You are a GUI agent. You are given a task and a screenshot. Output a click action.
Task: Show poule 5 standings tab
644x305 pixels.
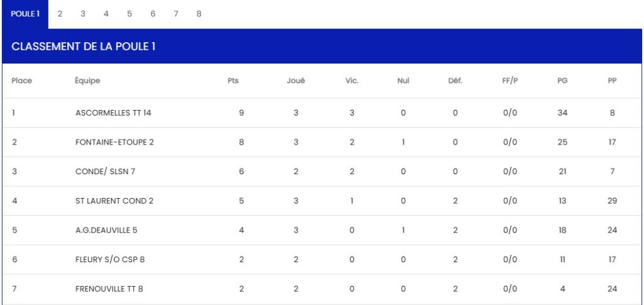coord(130,14)
